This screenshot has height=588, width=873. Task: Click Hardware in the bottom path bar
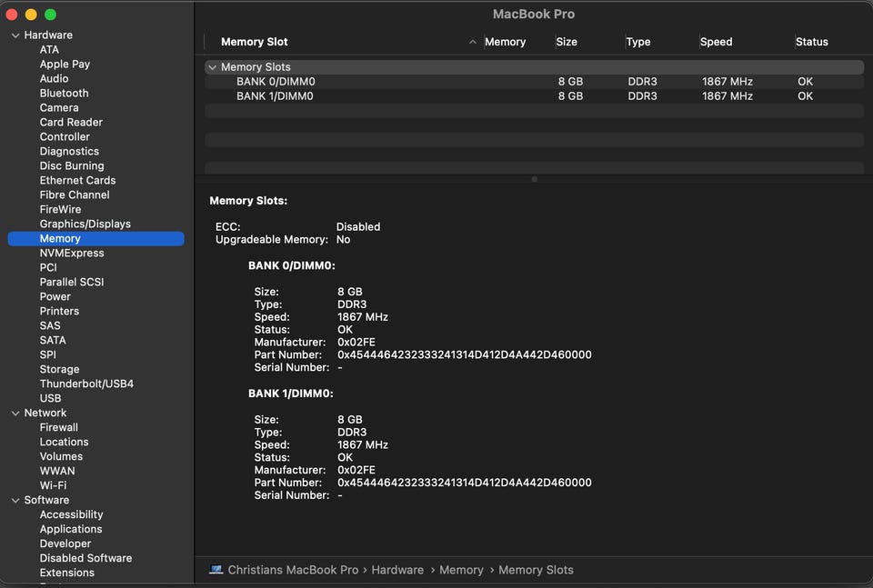coord(397,570)
